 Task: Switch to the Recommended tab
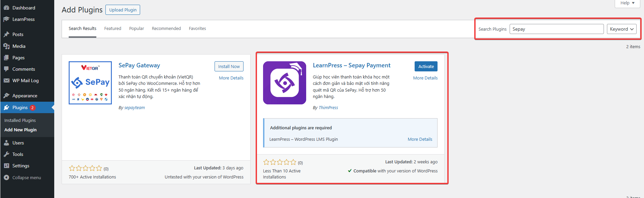[x=166, y=29]
